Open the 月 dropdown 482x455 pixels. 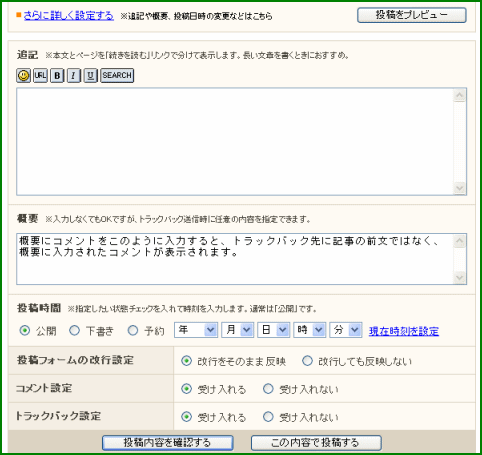pyautogui.click(x=238, y=330)
